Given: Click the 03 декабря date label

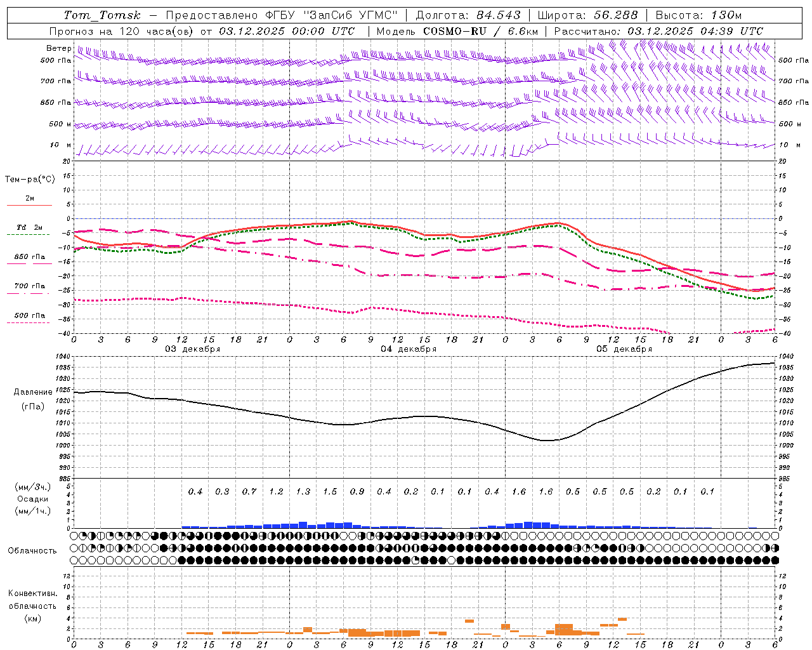Looking at the screenshot, I should click(193, 349).
